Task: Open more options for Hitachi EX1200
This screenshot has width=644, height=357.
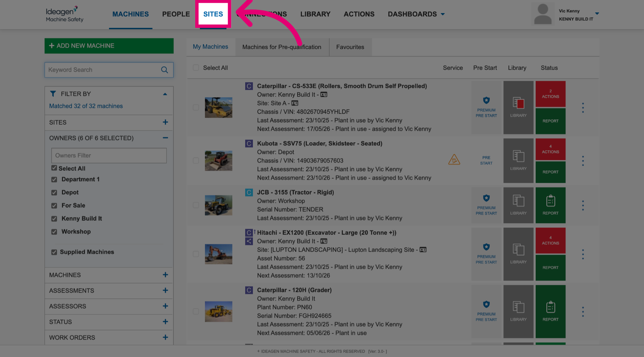Action: tap(583, 254)
